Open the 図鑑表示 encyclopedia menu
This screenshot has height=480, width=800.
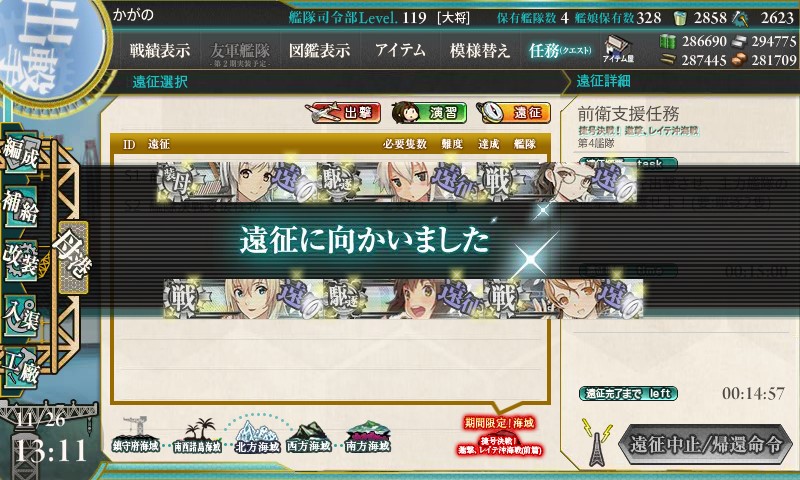pos(319,50)
